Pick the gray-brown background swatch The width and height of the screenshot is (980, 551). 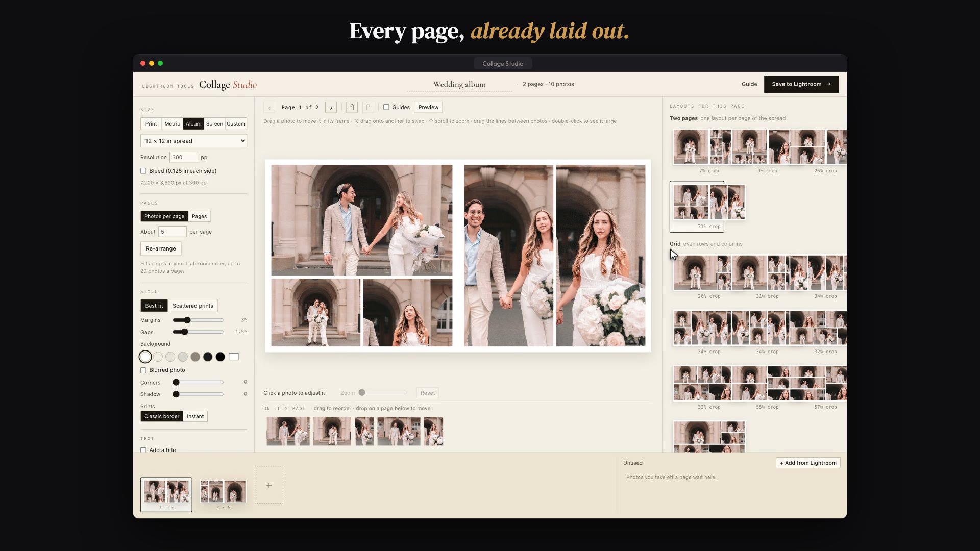pyautogui.click(x=195, y=357)
